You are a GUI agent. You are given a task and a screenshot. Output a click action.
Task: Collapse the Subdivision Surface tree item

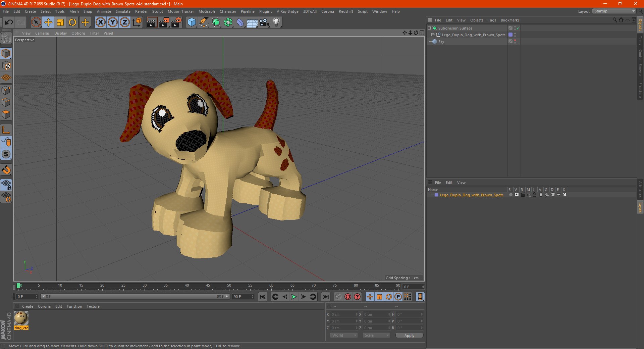click(429, 28)
